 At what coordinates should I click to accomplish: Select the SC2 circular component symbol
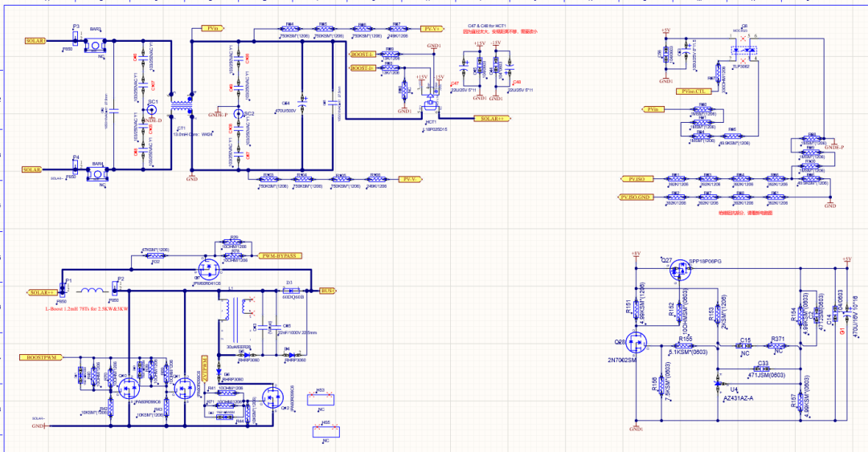[x=238, y=112]
